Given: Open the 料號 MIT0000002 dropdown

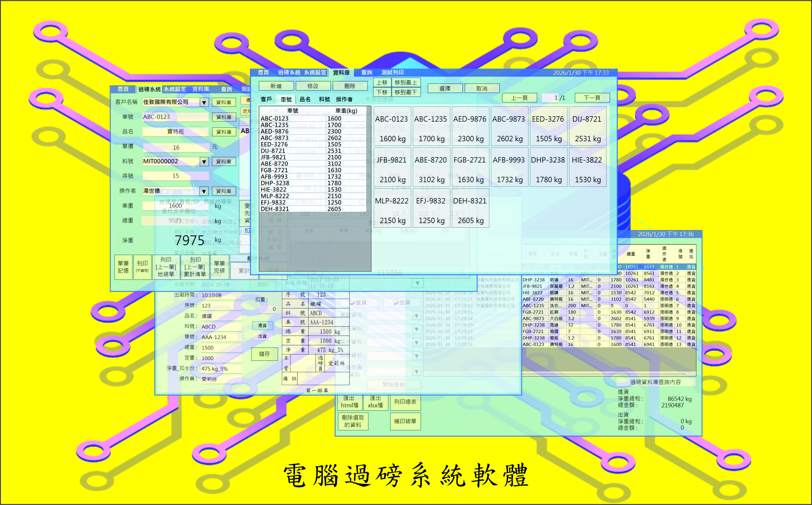Looking at the screenshot, I should tap(204, 162).
